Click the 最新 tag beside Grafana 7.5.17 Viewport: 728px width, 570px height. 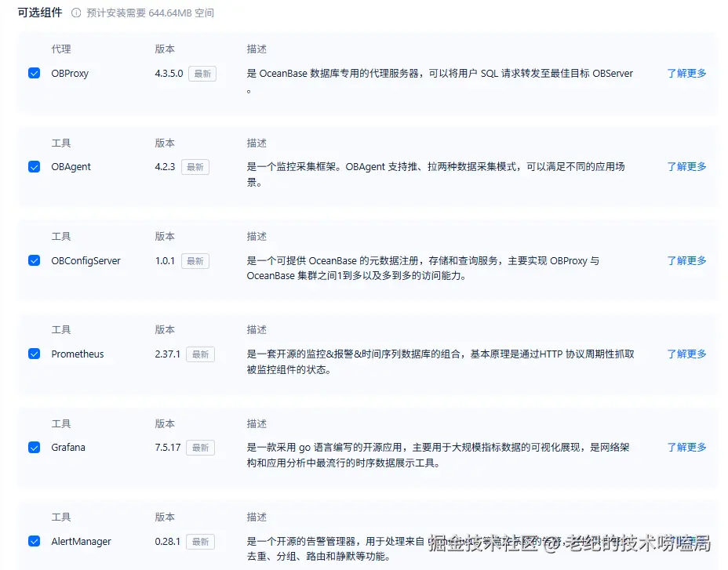point(201,448)
